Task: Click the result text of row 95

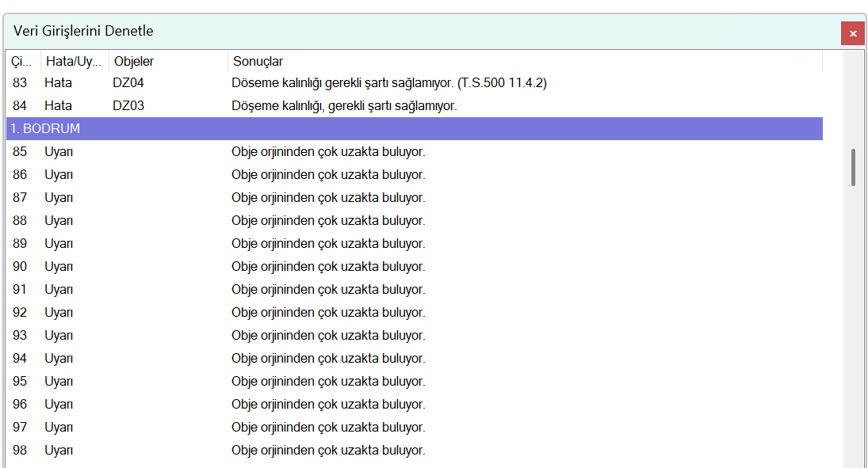Action: click(x=328, y=381)
